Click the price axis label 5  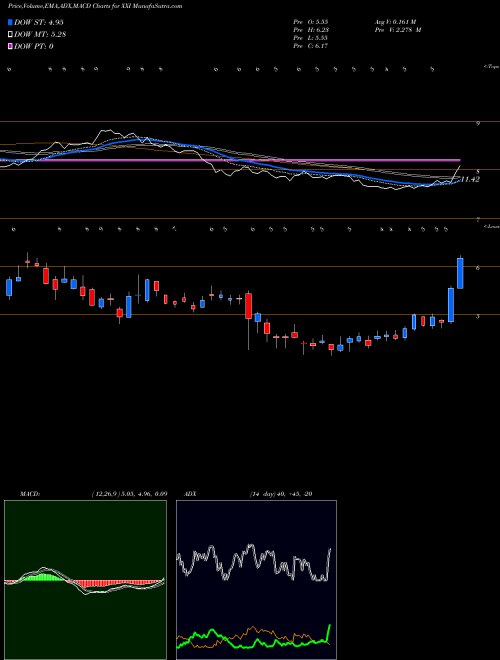click(x=478, y=317)
